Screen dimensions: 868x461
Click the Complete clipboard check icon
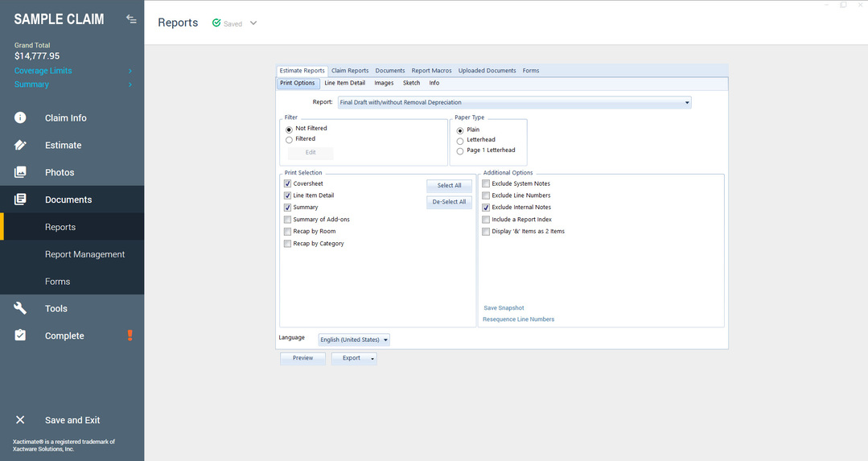20,335
